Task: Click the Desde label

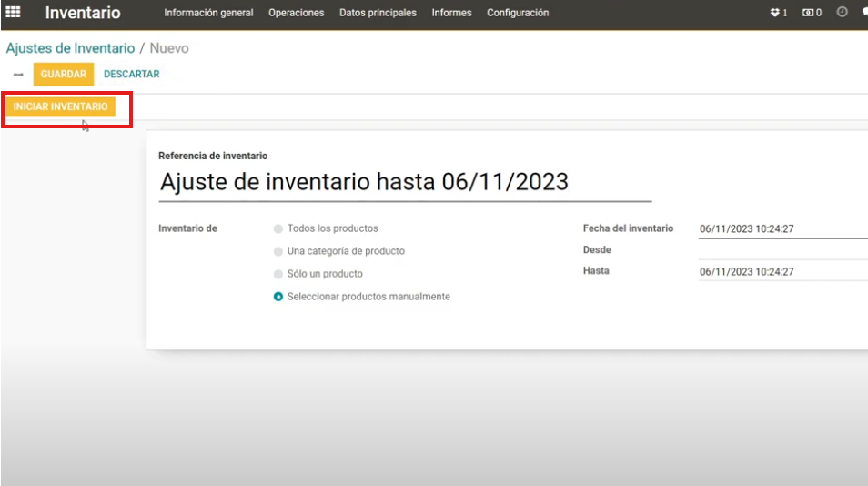Action: [x=597, y=249]
